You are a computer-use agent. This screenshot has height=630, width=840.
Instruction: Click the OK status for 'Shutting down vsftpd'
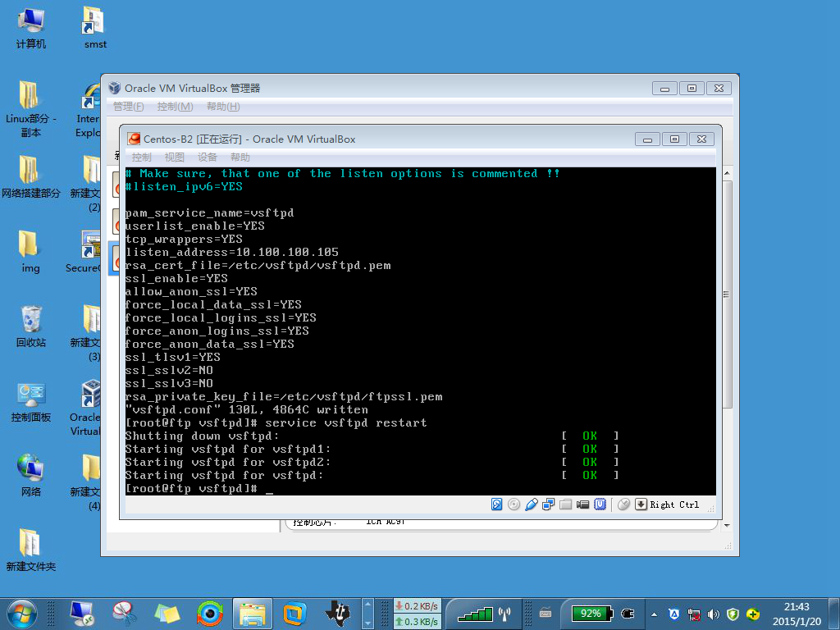click(590, 436)
